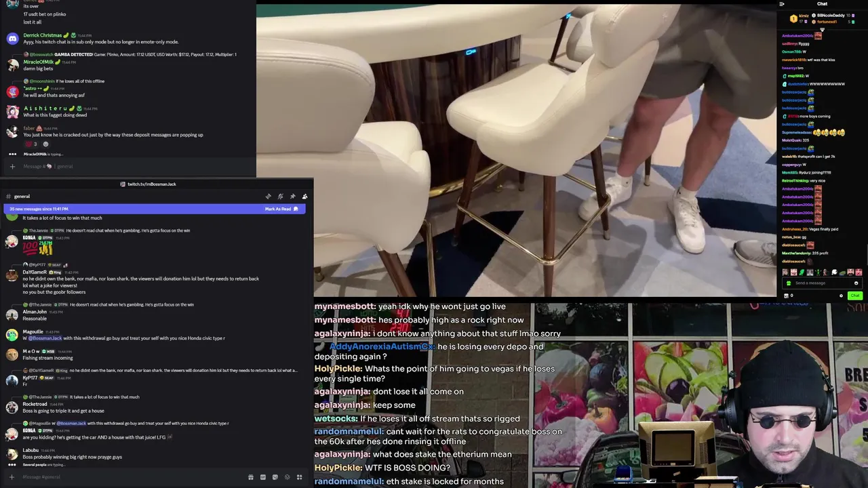Click wetsocks name in overlay chat
This screenshot has width=868, height=488.
(x=336, y=419)
